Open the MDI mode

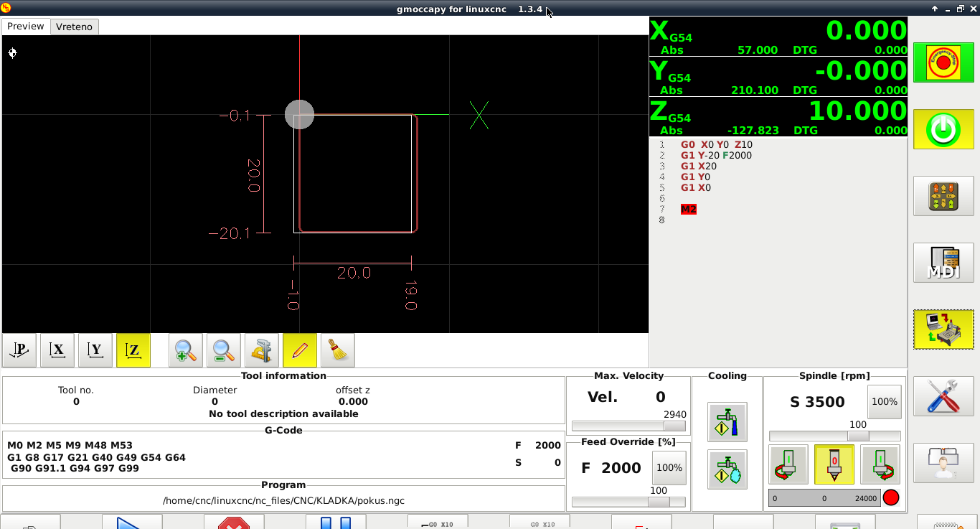[x=943, y=263]
